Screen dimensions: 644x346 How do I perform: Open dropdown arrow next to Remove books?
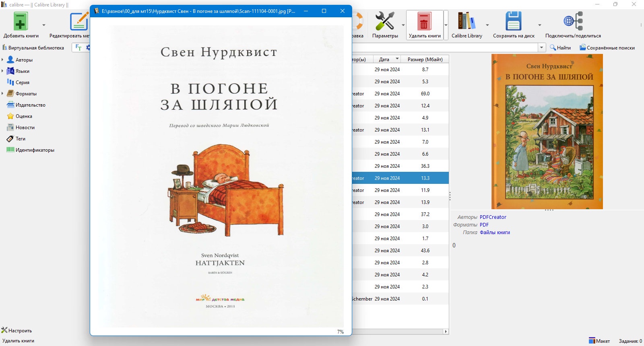click(x=446, y=25)
